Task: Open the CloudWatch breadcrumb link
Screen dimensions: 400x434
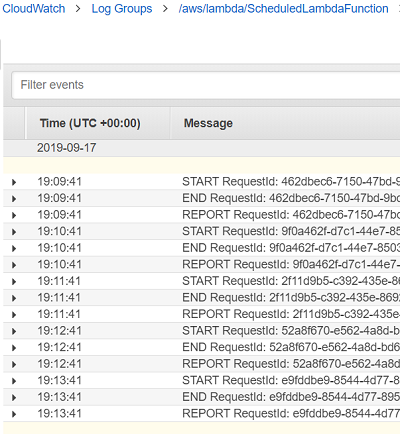Action: 34,9
